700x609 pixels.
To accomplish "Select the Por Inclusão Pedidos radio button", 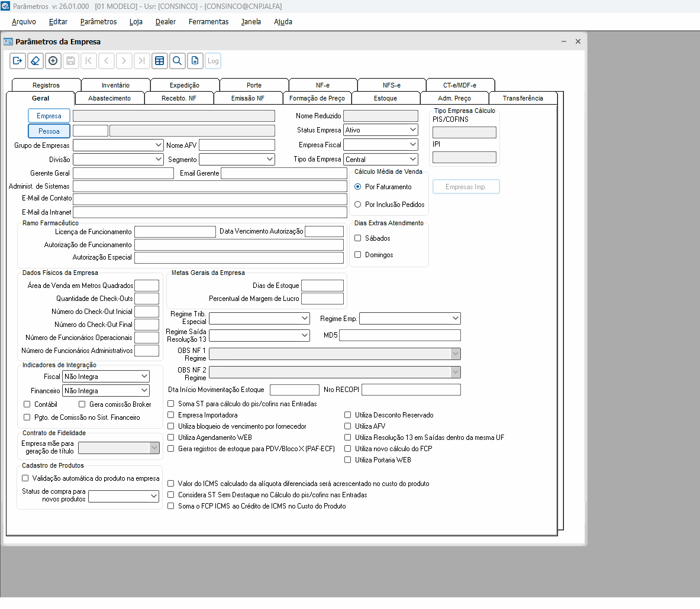I will click(357, 205).
